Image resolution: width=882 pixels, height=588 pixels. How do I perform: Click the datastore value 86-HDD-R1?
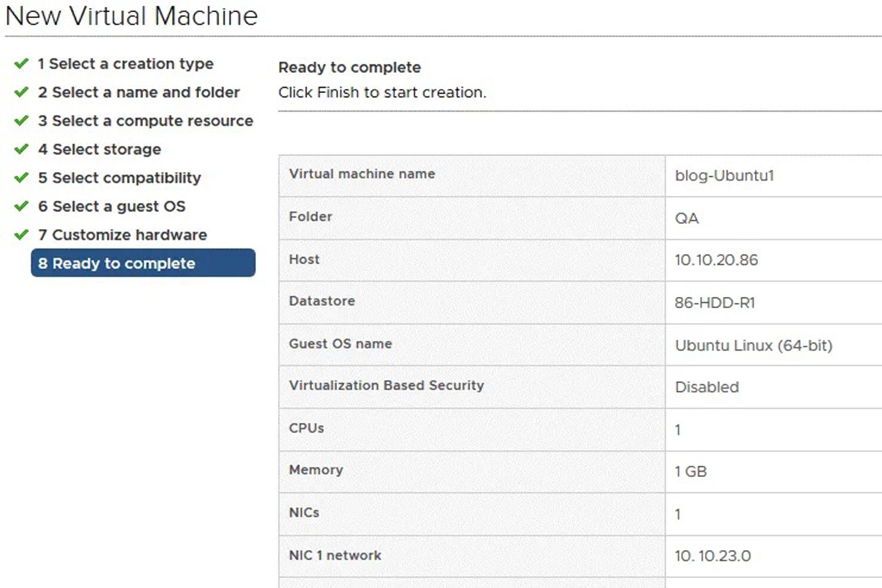715,303
